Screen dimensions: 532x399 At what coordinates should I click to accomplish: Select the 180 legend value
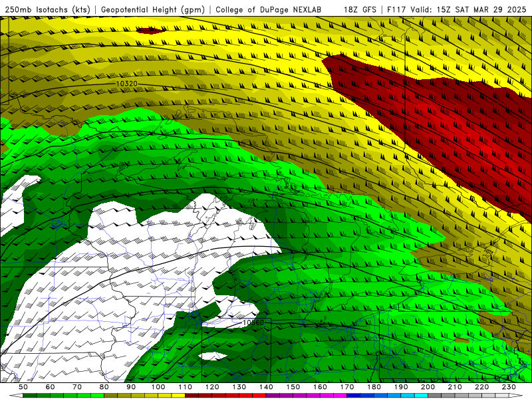coord(374,387)
